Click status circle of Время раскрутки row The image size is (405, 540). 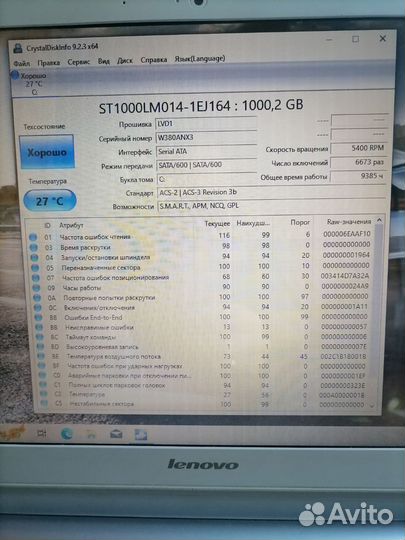pyautogui.click(x=34, y=247)
